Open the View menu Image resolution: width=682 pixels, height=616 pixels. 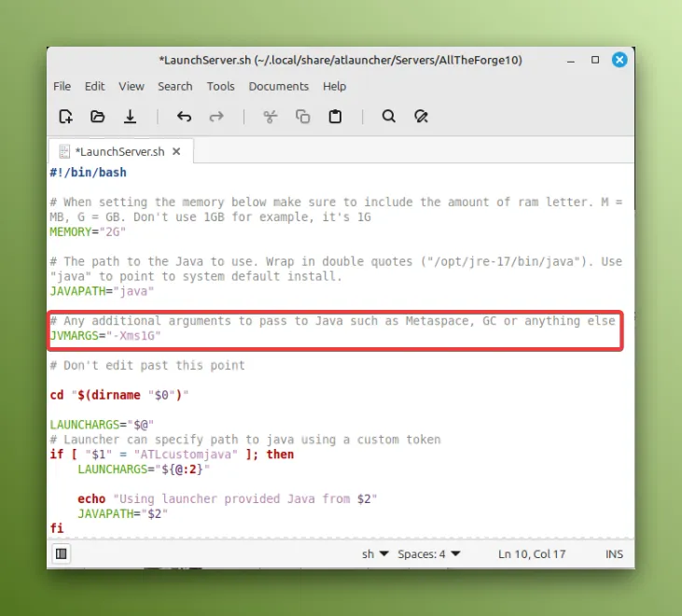click(132, 86)
